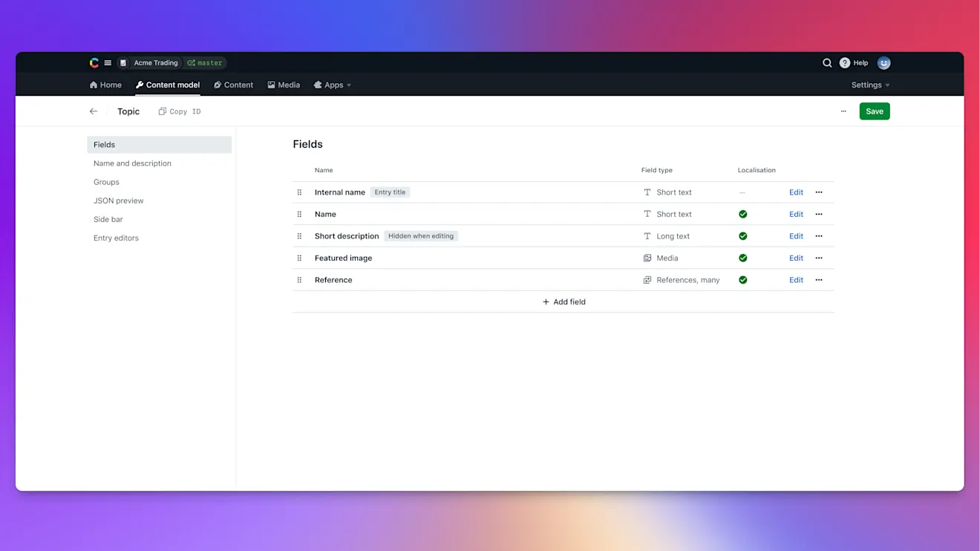
Task: Expand the Settings dropdown
Action: [870, 85]
